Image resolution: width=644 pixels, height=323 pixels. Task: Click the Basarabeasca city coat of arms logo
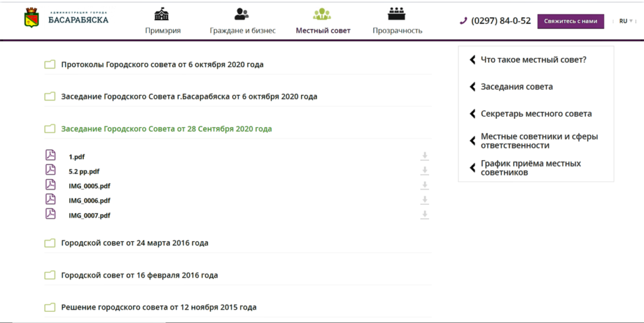[x=31, y=18]
